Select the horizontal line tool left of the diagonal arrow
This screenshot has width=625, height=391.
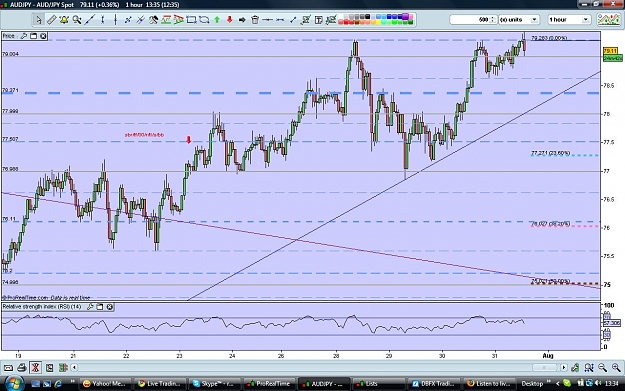[280, 20]
